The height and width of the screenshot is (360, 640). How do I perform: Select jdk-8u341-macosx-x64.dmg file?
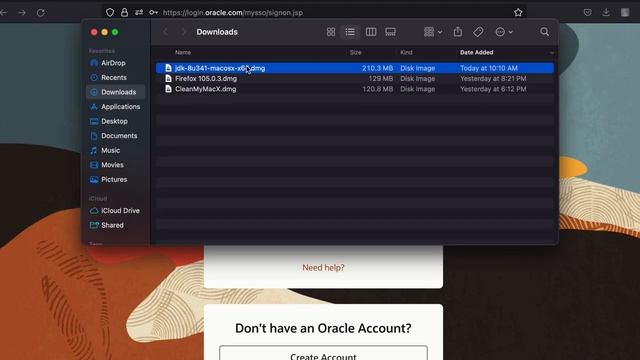[355, 68]
